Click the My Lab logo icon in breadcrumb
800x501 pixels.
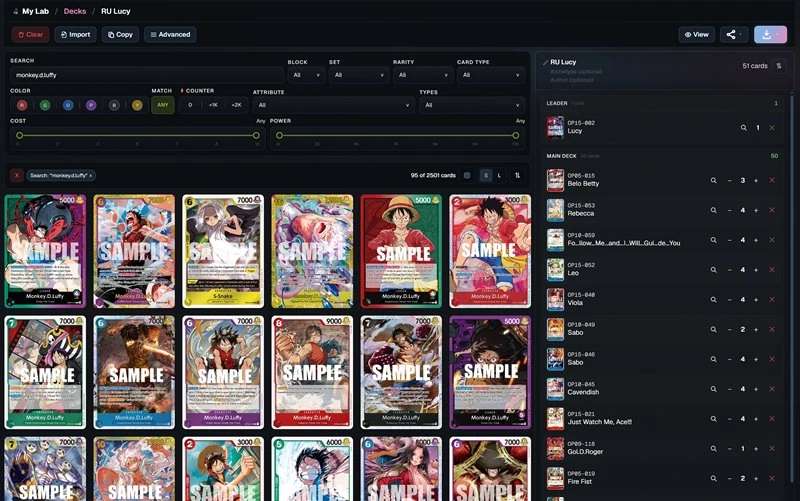click(x=15, y=11)
